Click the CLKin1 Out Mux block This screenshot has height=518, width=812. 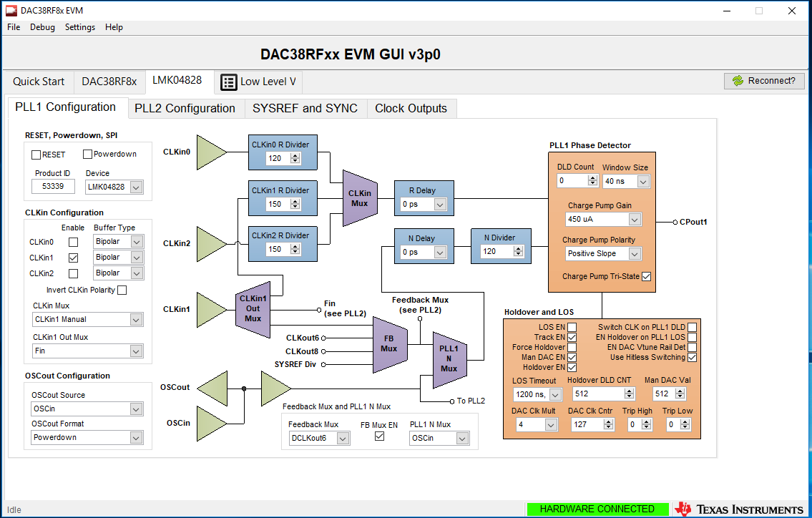253,309
